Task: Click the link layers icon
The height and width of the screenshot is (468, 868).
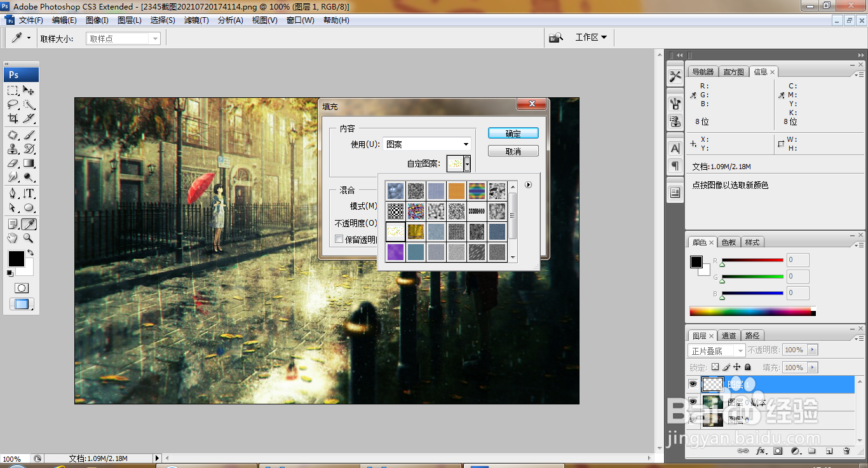Action: pyautogui.click(x=743, y=451)
